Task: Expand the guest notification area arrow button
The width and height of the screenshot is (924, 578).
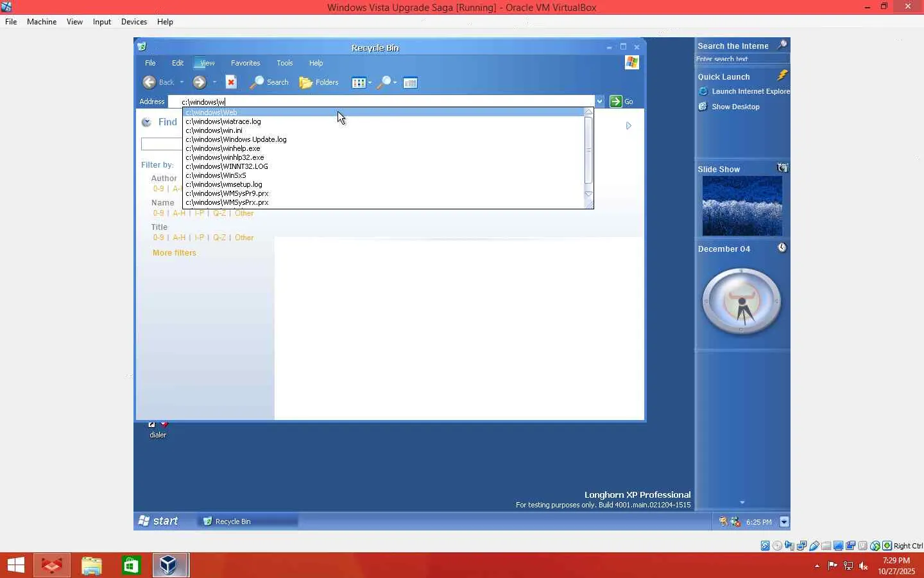Action: tap(784, 521)
